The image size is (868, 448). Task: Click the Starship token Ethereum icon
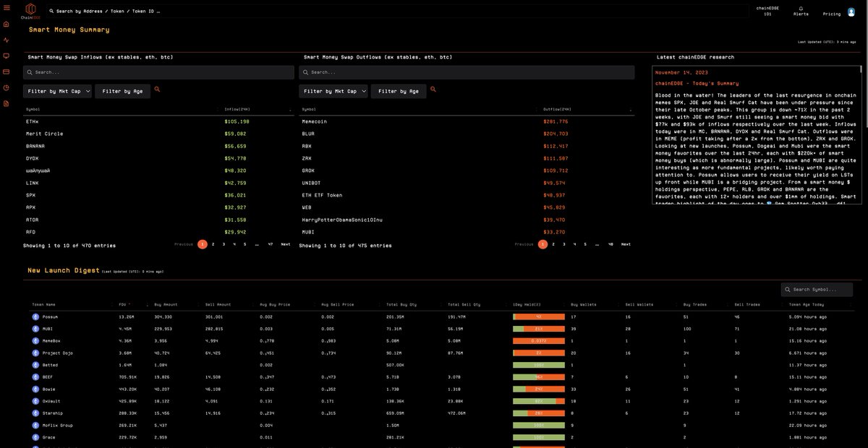point(35,413)
